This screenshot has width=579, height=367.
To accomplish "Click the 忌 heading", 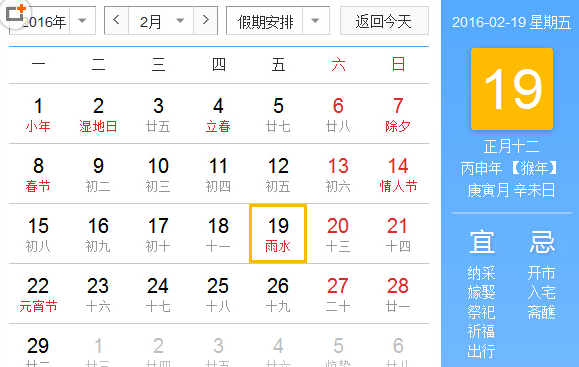I will [x=542, y=242].
